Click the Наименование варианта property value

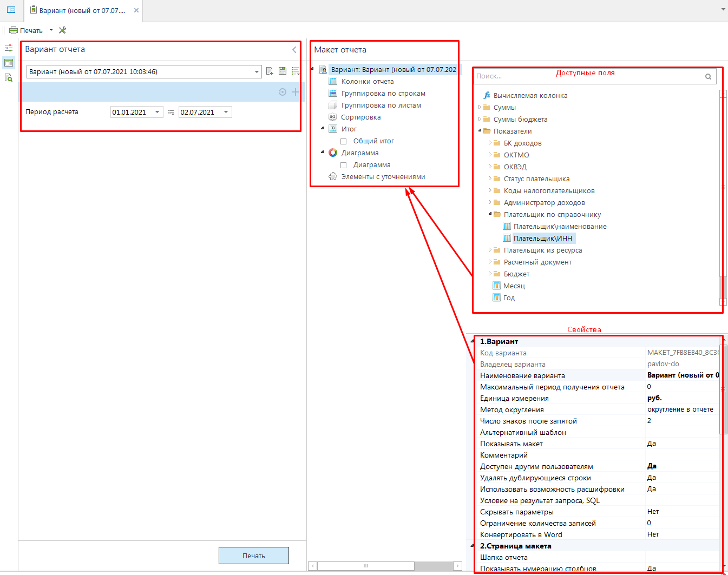(x=683, y=375)
